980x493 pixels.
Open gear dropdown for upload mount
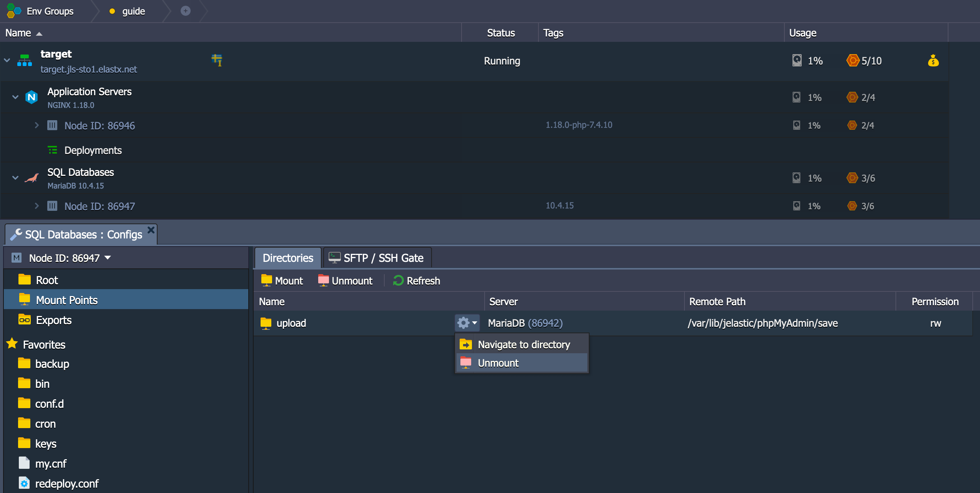(x=467, y=323)
